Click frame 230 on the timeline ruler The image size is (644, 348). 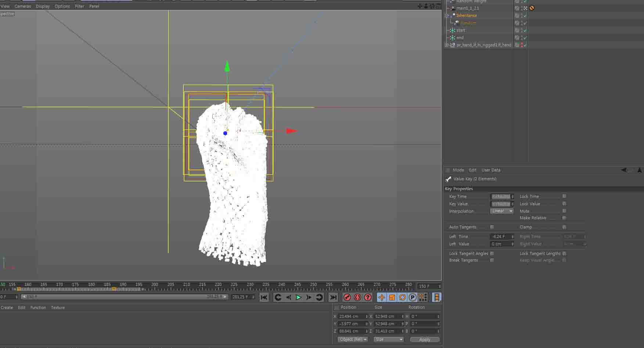(250, 285)
